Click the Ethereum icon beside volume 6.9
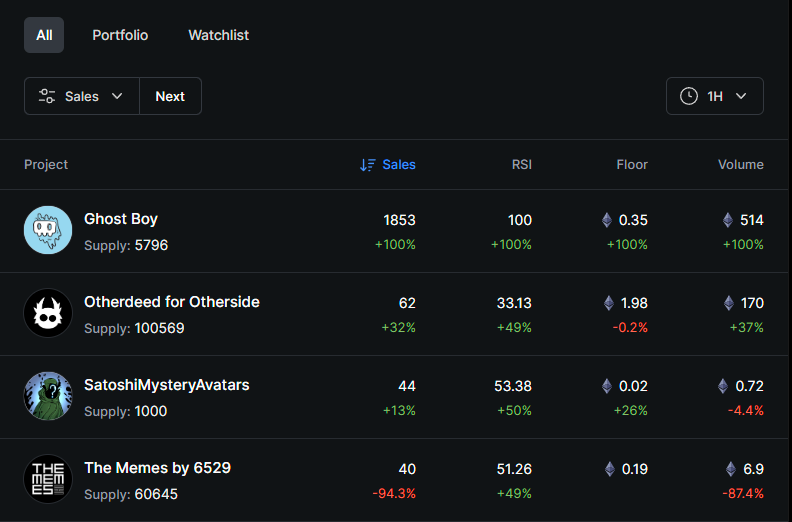This screenshot has height=522, width=792. point(731,469)
